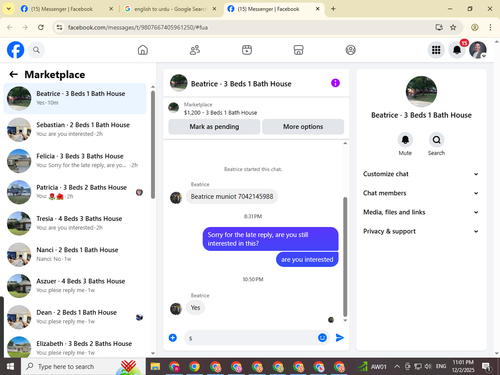The image size is (500, 375).
Task: Open the Chrome three-dot menu
Action: click(x=490, y=27)
